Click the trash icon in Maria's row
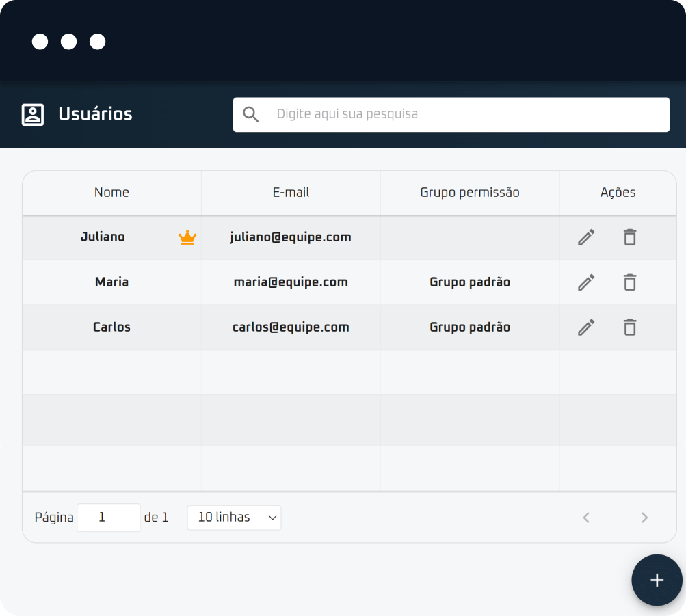This screenshot has height=616, width=686. point(630,282)
